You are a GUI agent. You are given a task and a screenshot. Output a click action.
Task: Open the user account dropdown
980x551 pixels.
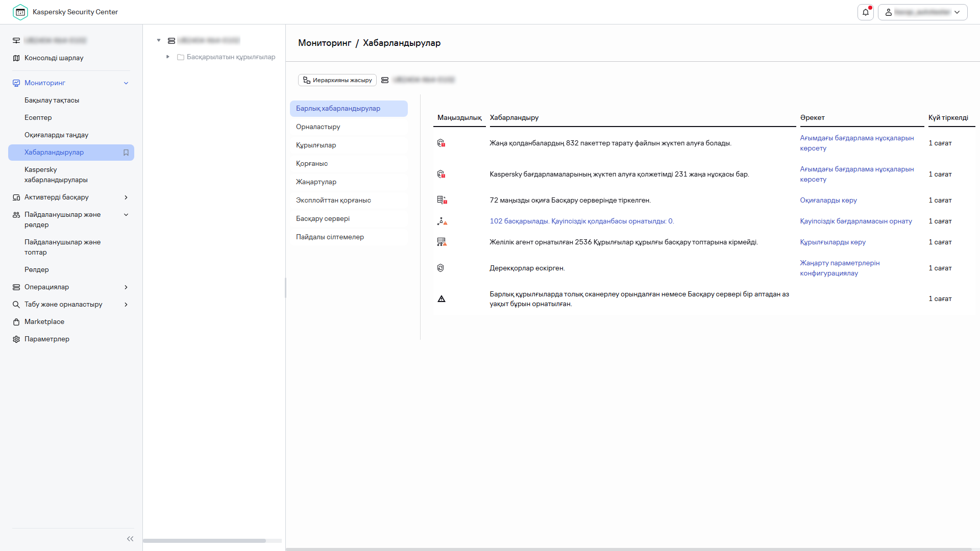click(922, 12)
